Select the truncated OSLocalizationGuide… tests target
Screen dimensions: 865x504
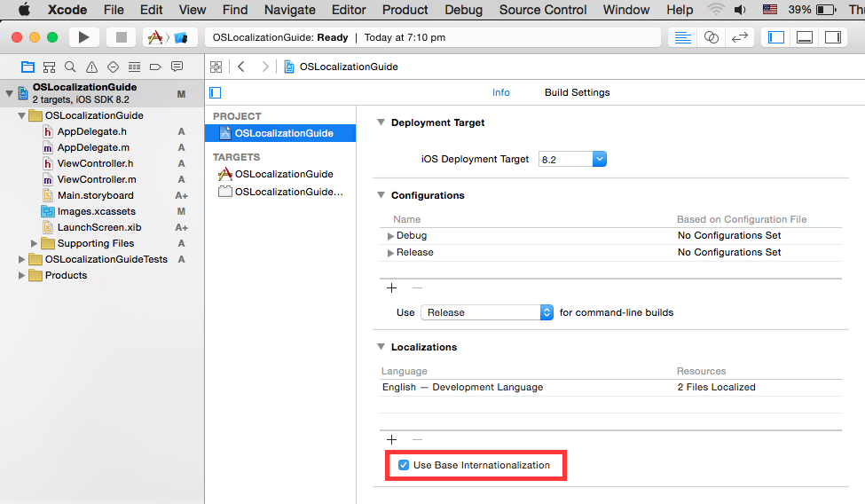(x=280, y=192)
